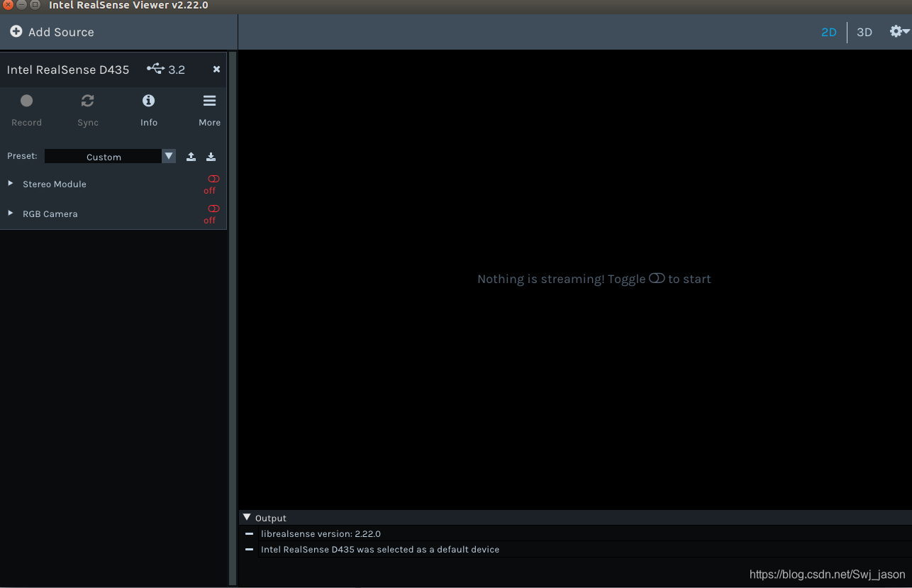Switch to the 3D view
The width and height of the screenshot is (912, 588).
(x=864, y=32)
